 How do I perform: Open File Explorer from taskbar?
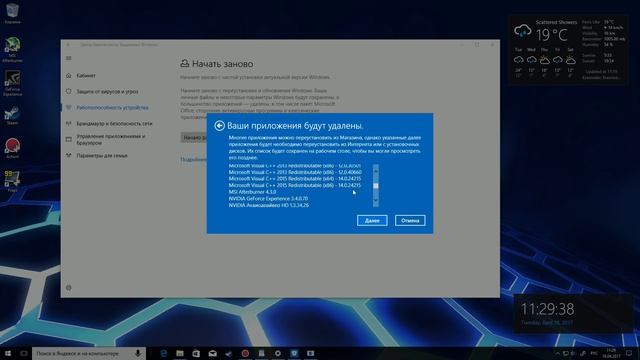[180, 353]
